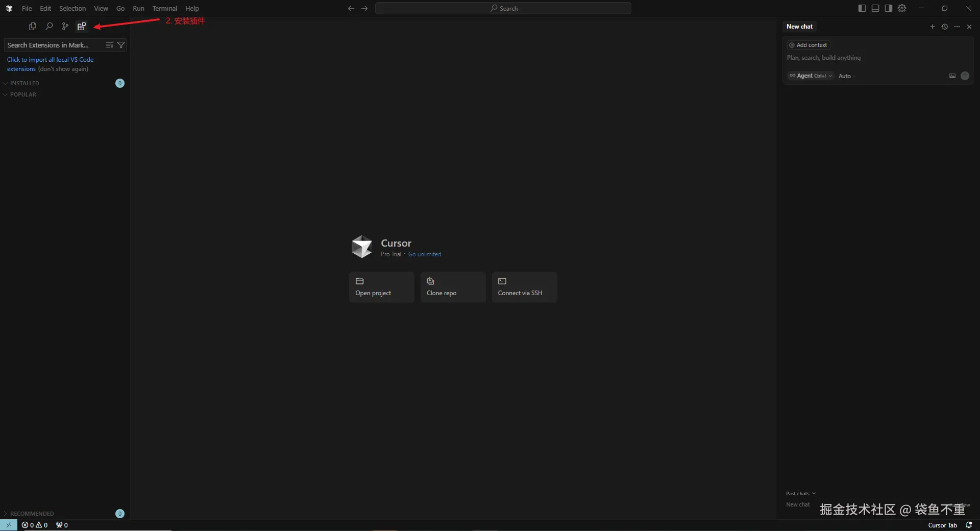Screen dimensions: 980x531
Task: Click Open project button
Action: point(382,287)
